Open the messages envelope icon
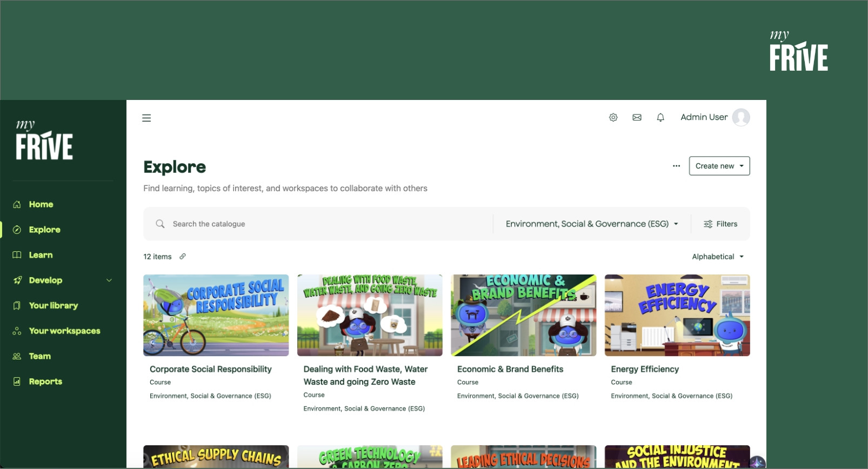868x469 pixels. point(637,117)
